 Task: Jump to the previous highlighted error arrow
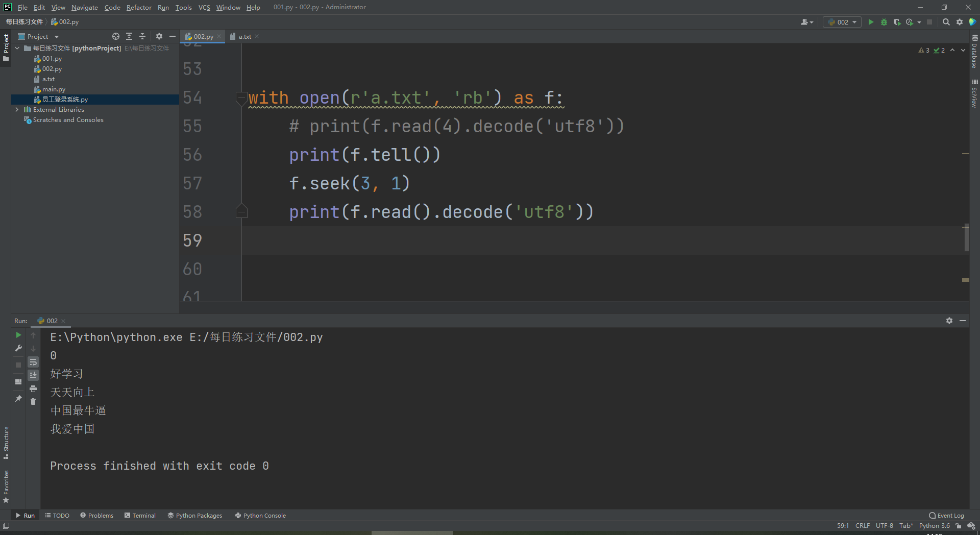952,50
